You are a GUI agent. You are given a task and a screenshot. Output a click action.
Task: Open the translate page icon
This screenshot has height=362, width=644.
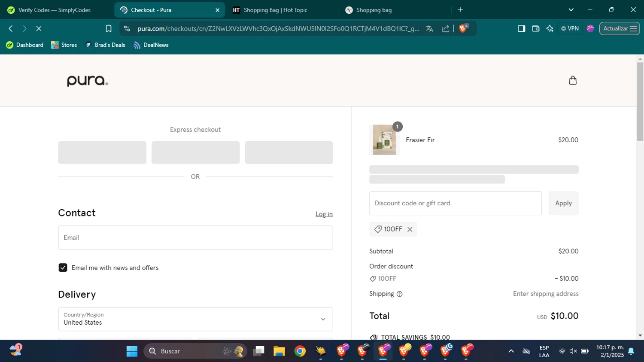tap(430, 28)
